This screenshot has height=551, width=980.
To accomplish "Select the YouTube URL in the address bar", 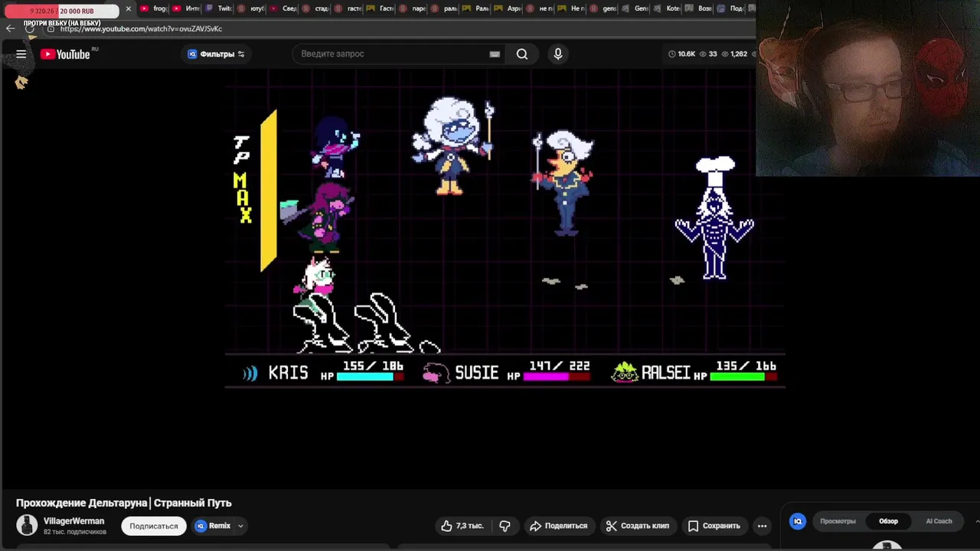I will coord(142,28).
